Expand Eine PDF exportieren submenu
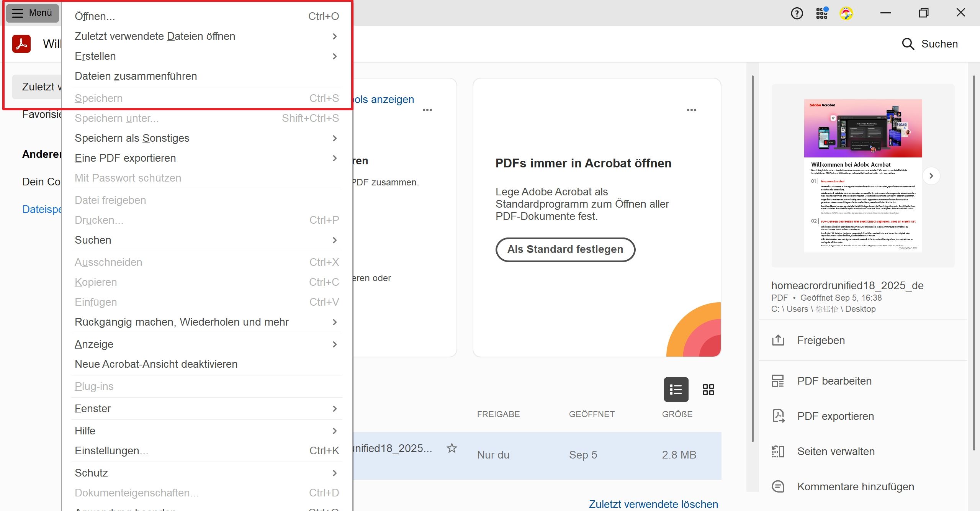 pos(207,158)
